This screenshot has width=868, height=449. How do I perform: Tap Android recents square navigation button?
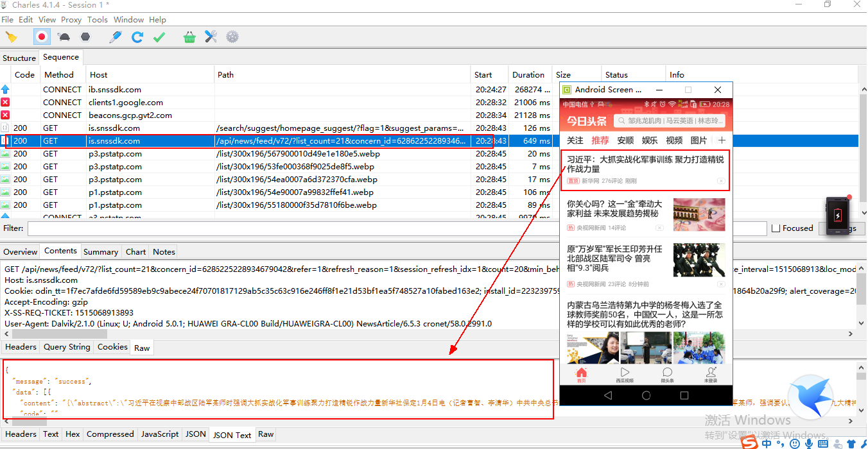pos(684,395)
